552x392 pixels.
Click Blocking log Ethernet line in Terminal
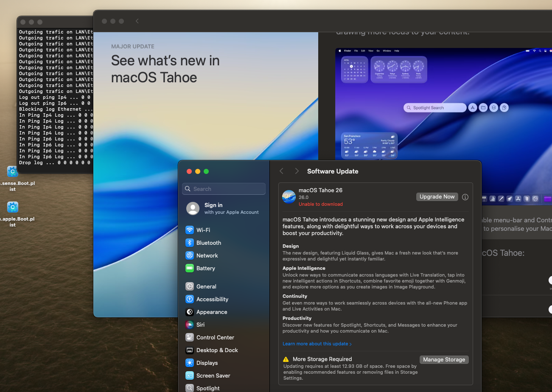[56, 109]
